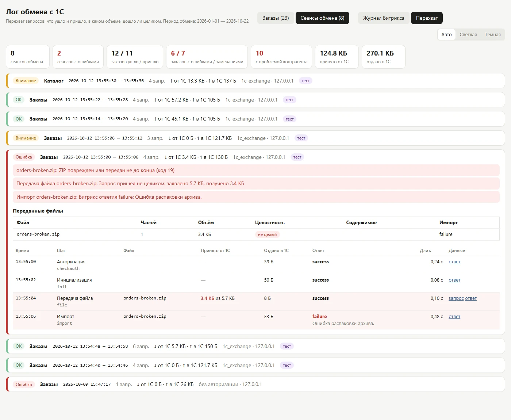Click the "2 сеансов с ошибками" stat card

[78, 57]
